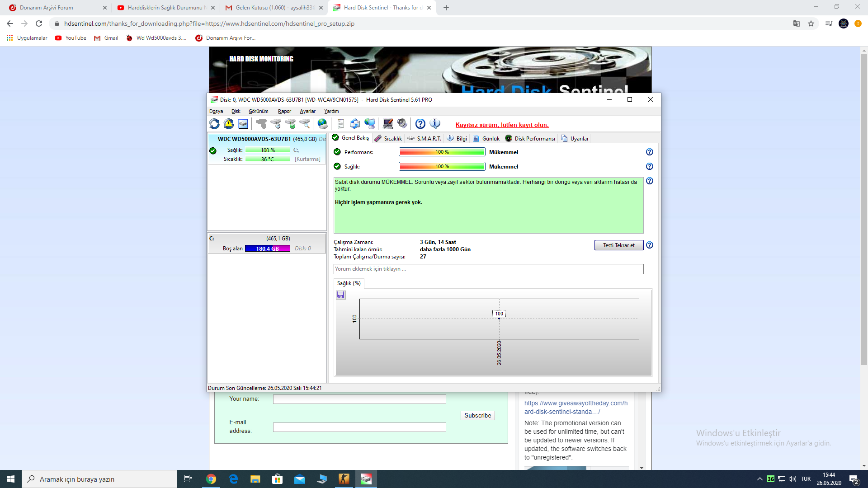Switch to Genel Bakış tab
Viewport: 868px width, 488px height.
[351, 138]
